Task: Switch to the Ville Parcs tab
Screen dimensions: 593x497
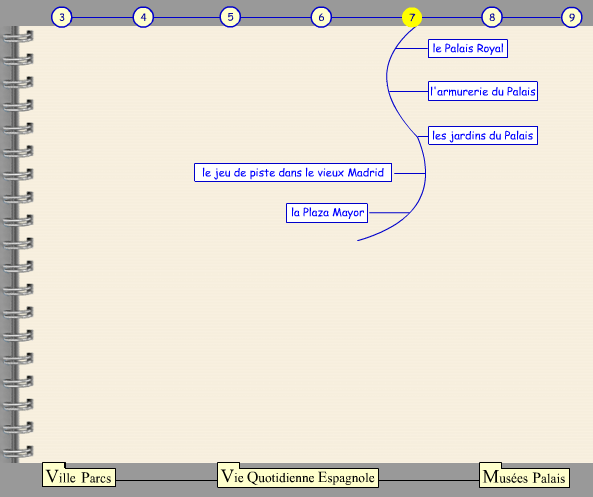Action: (x=79, y=476)
